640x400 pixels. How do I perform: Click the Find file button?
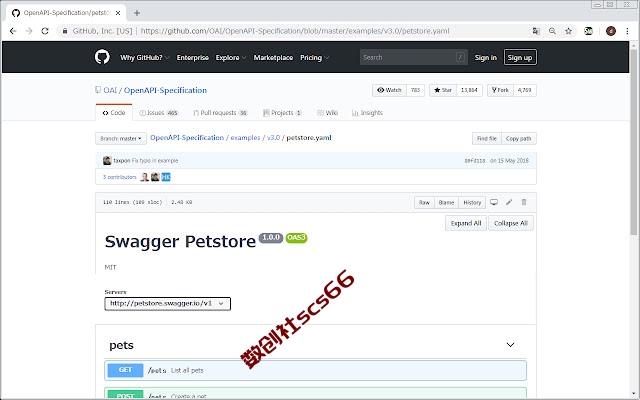point(487,138)
